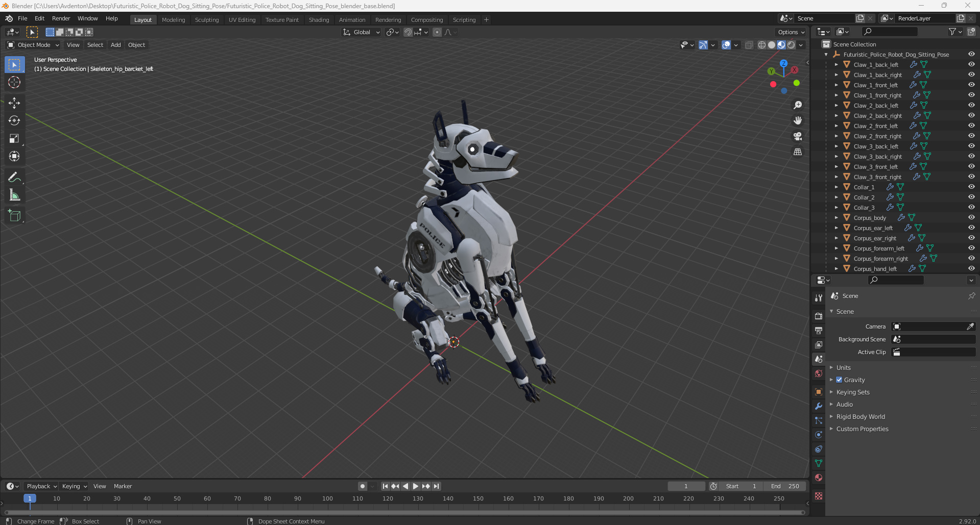Open the Options dropdown in viewport
The width and height of the screenshot is (980, 525).
(790, 32)
